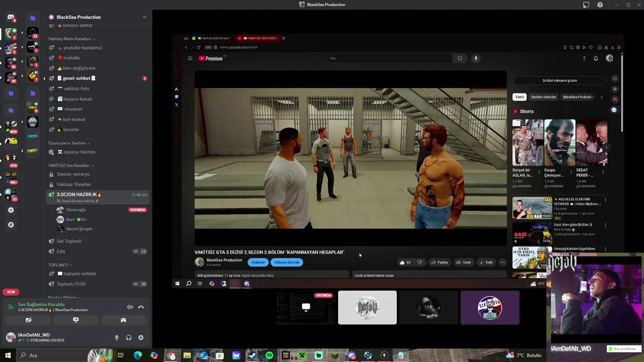The image size is (644, 362).
Task: Open Steam from the Windows taskbar
Action: 253,355
